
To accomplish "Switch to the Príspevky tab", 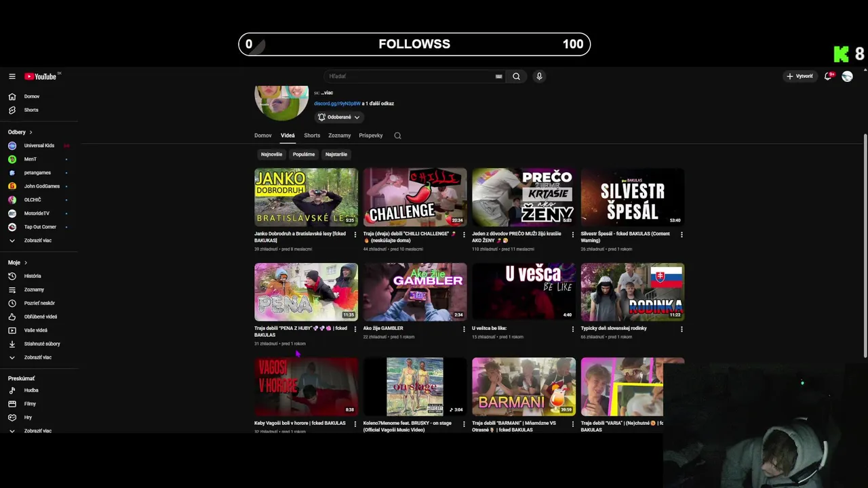I will click(x=371, y=136).
